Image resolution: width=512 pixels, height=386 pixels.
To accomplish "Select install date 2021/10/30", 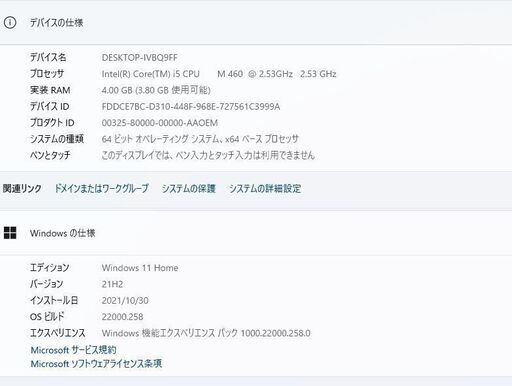I will point(125,301).
